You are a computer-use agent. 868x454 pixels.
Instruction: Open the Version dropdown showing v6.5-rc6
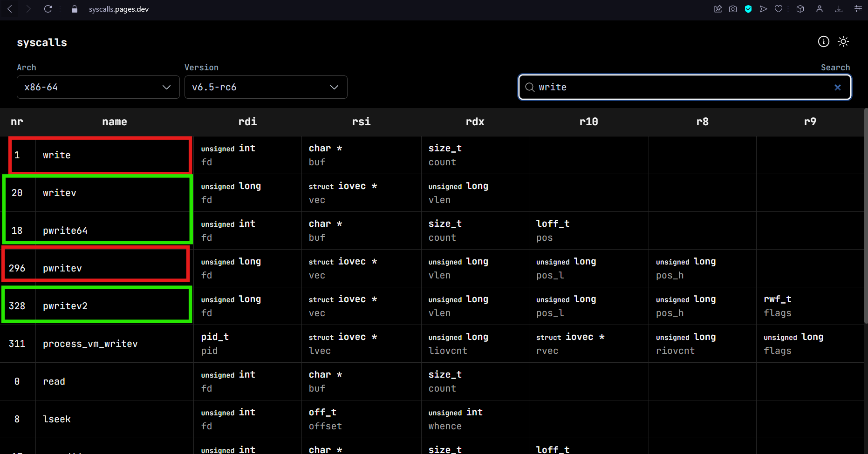click(266, 88)
